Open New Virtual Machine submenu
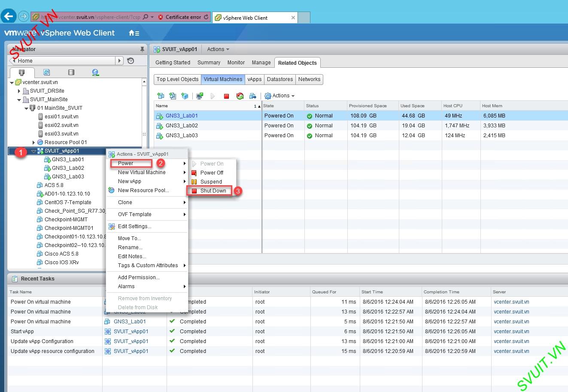The width and height of the screenshot is (568, 392). click(147, 172)
